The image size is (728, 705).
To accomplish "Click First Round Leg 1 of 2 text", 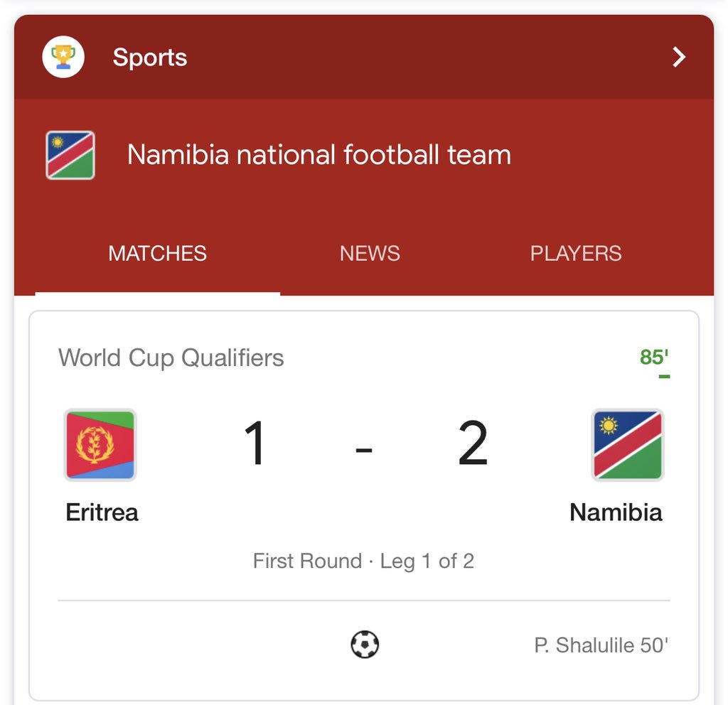I will coord(363,561).
